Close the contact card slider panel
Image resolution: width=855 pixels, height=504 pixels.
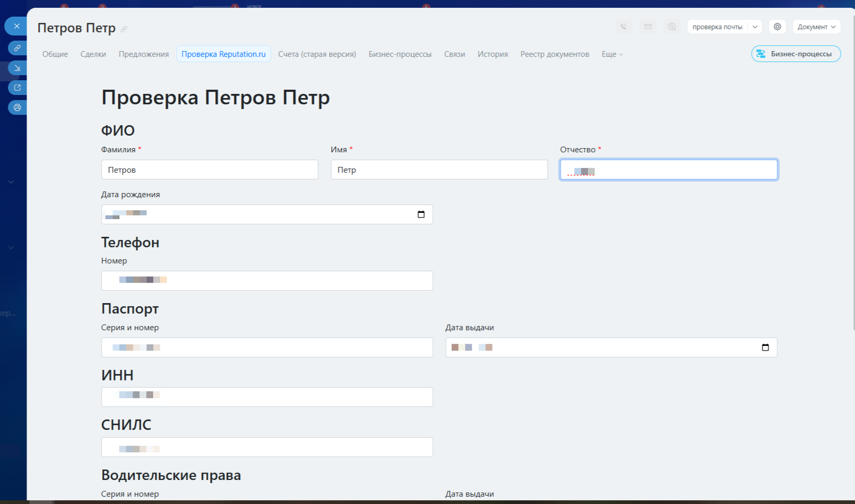tap(17, 26)
